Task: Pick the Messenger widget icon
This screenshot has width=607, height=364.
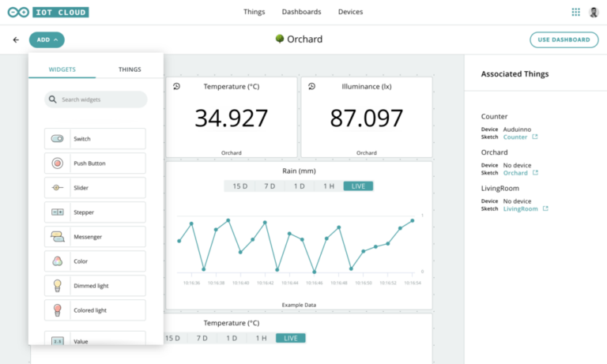Action: pos(57,237)
